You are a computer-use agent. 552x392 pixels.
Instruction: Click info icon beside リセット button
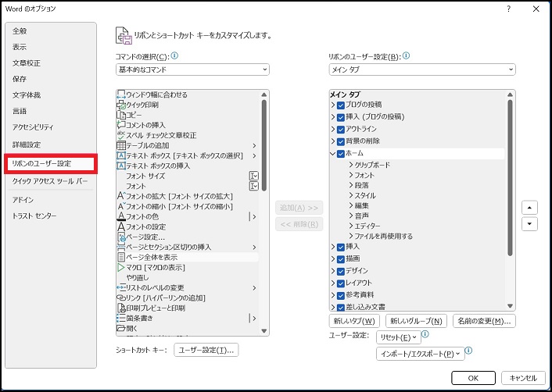(x=425, y=334)
